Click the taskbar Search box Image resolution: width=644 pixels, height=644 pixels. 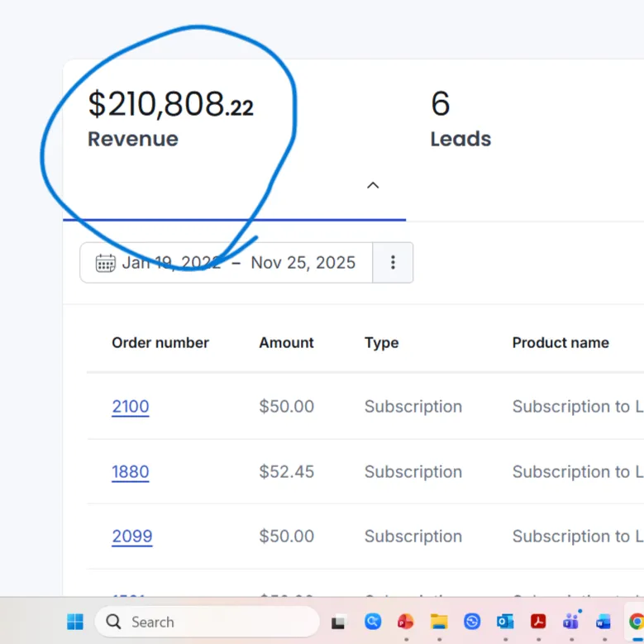pos(207,622)
